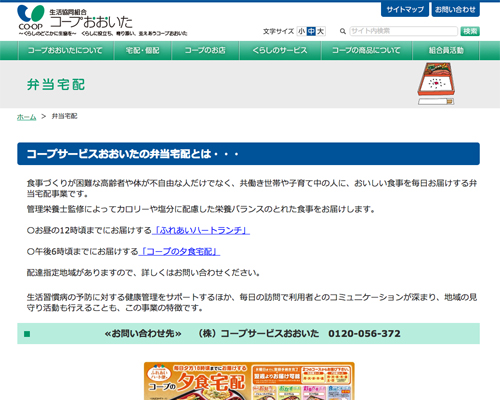
Task: Open コープおおいたについて menu
Action: (66, 50)
